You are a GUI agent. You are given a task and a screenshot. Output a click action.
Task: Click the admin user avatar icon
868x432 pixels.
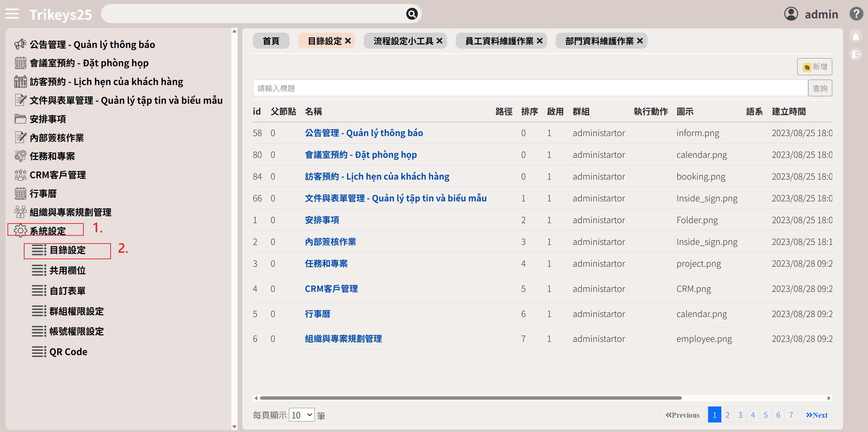coord(791,14)
